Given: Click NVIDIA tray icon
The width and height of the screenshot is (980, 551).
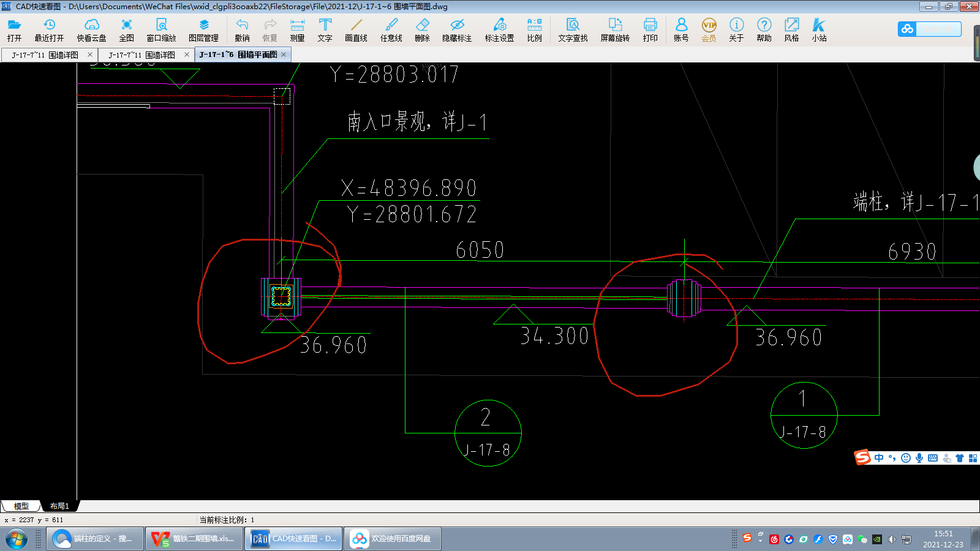Looking at the screenshot, I should 877,539.
